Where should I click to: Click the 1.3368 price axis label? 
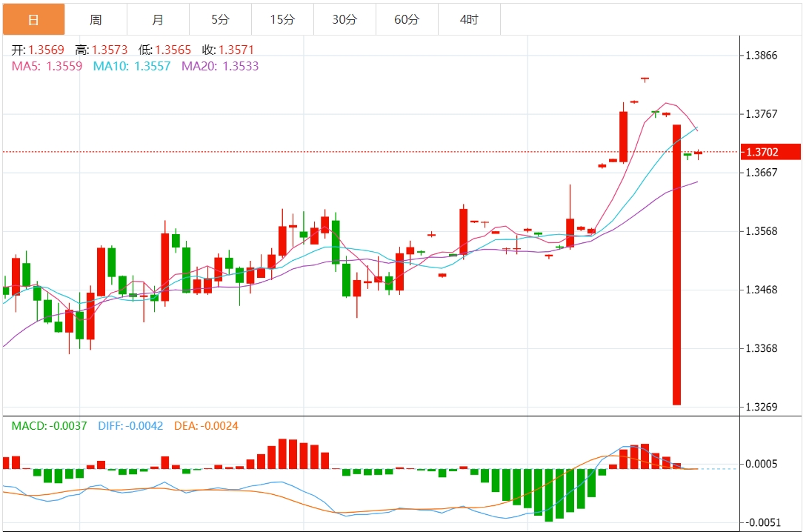tap(762, 348)
